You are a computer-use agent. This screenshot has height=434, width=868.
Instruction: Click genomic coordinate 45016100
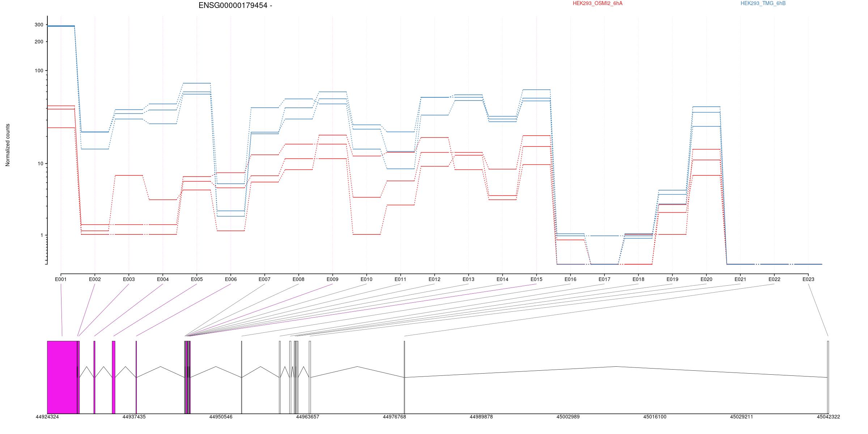pyautogui.click(x=655, y=417)
